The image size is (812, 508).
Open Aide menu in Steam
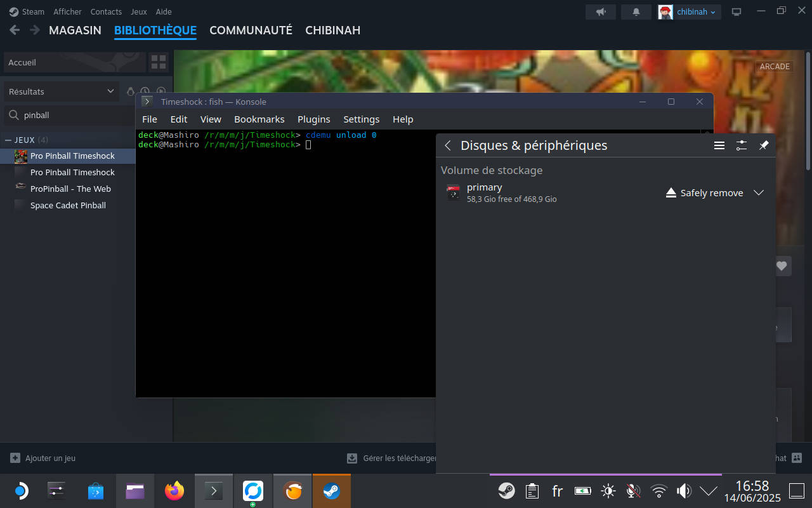(x=164, y=11)
